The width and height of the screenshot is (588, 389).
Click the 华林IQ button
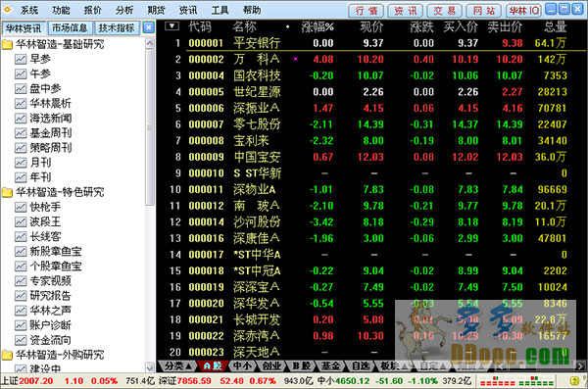point(523,11)
